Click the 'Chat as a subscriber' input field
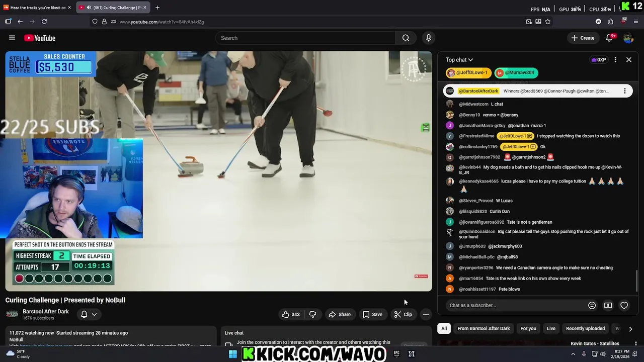Viewport: 644px width, 362px height. tap(517, 305)
